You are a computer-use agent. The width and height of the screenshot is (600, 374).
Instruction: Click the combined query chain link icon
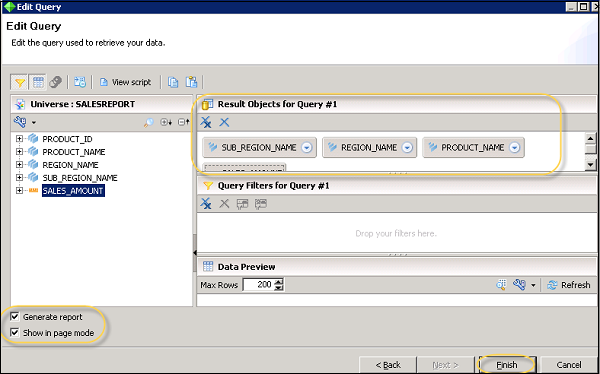[x=55, y=82]
